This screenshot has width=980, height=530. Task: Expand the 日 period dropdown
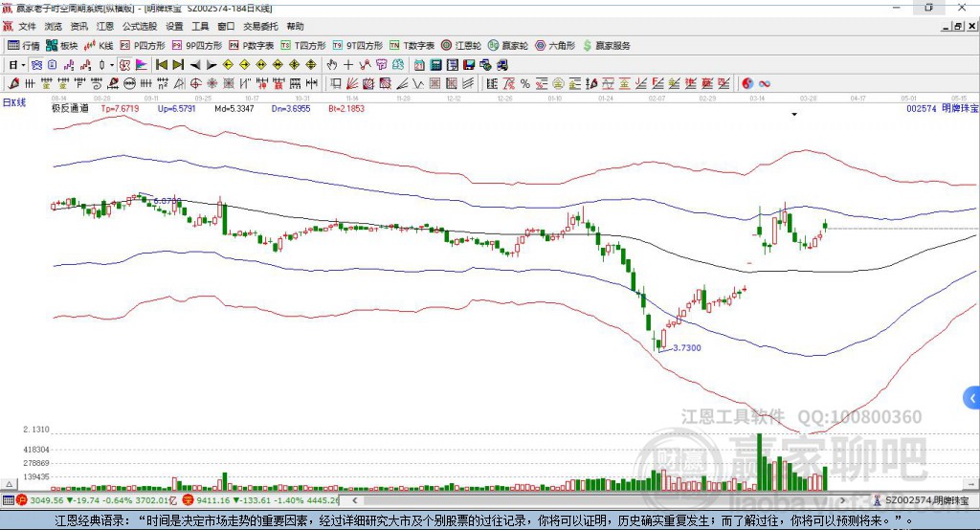[23, 65]
